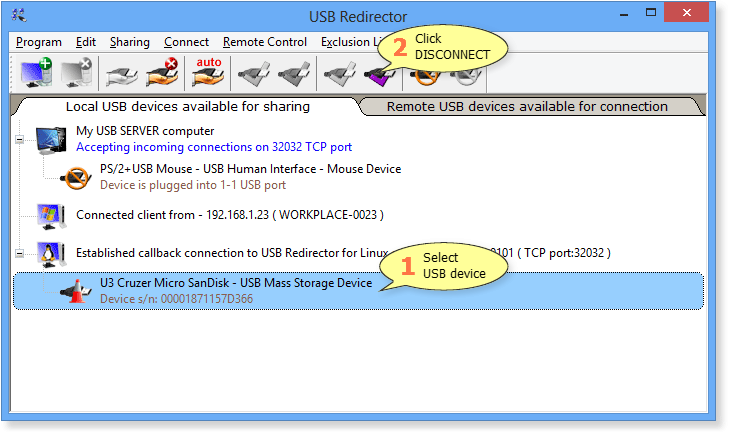Click the purple Disconnect device toolbar icon
The width and height of the screenshot is (729, 434).
pos(378,77)
